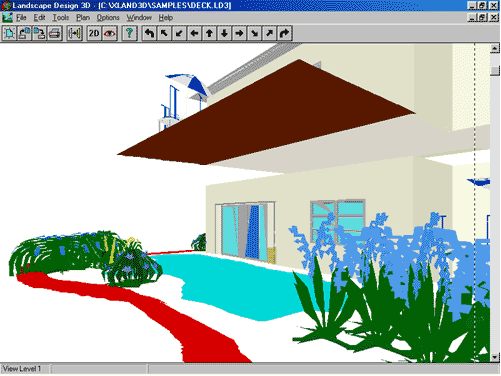Click the vertical scrollbar down arrow
Image resolution: width=501 pixels, height=376 pixels.
tap(495, 357)
